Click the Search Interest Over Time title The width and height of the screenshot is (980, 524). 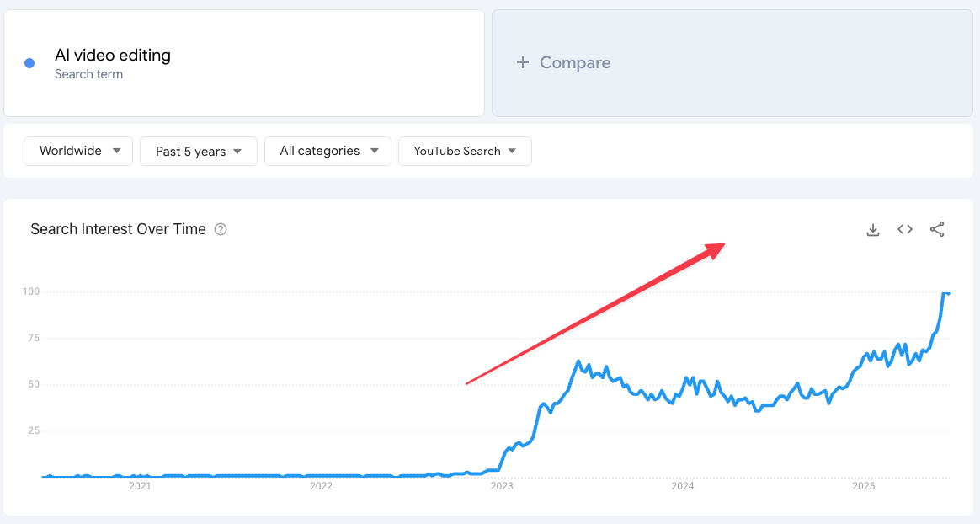(x=118, y=228)
